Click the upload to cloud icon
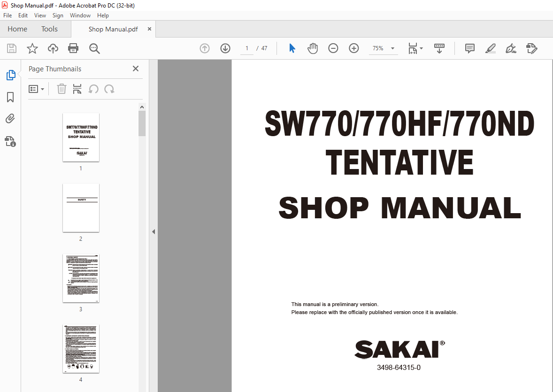 tap(53, 48)
